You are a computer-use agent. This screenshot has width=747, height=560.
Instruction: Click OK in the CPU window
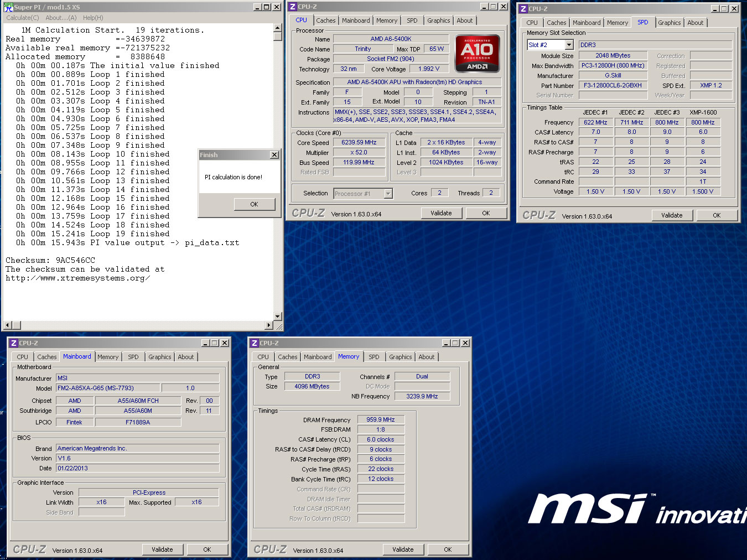click(486, 213)
